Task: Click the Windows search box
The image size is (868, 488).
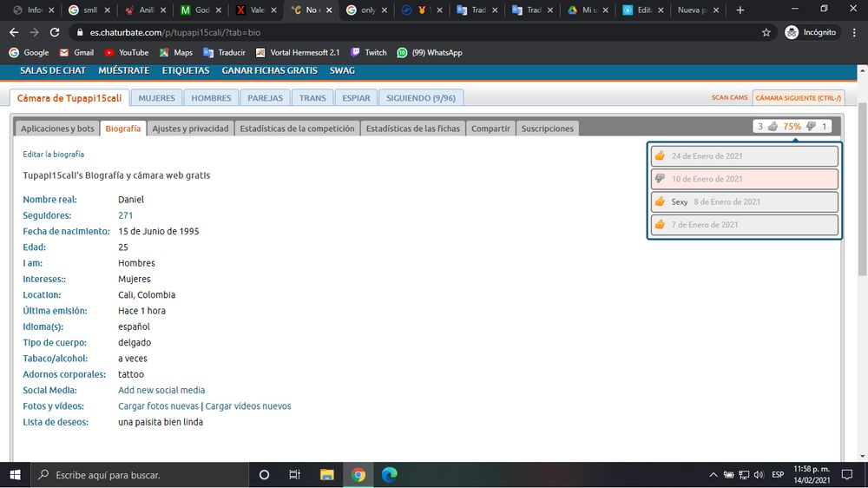Action: [140, 475]
